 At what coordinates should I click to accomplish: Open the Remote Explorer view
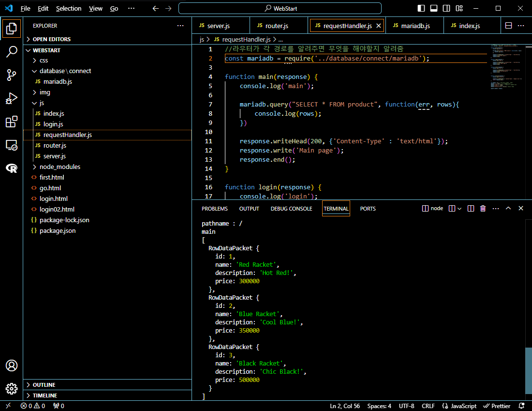coord(12,145)
